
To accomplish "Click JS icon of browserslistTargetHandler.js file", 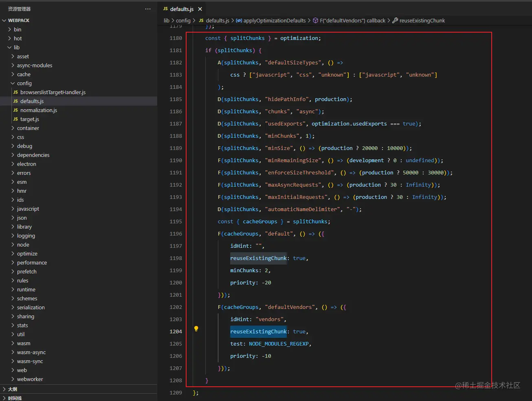I will (x=15, y=93).
